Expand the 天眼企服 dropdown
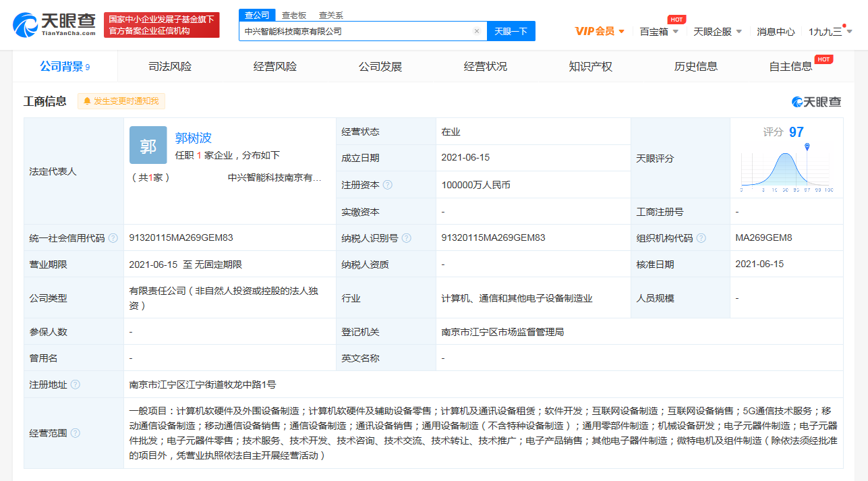Viewport: 868px width, 481px height. 718,32
